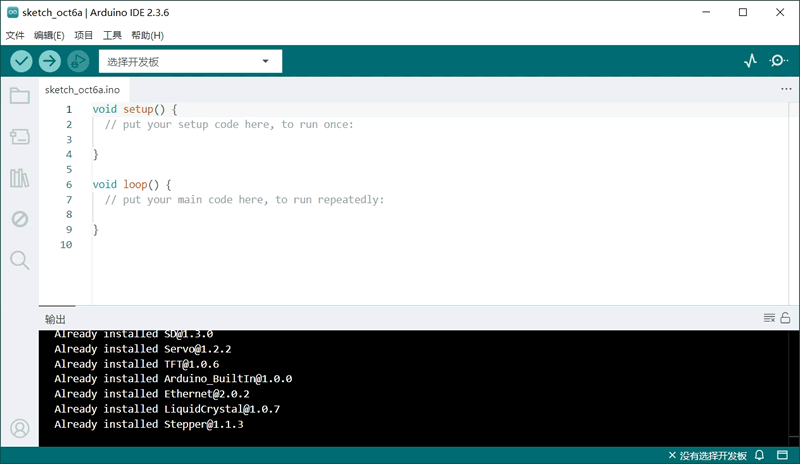Open the Sketchbook folder panel

pyautogui.click(x=20, y=95)
